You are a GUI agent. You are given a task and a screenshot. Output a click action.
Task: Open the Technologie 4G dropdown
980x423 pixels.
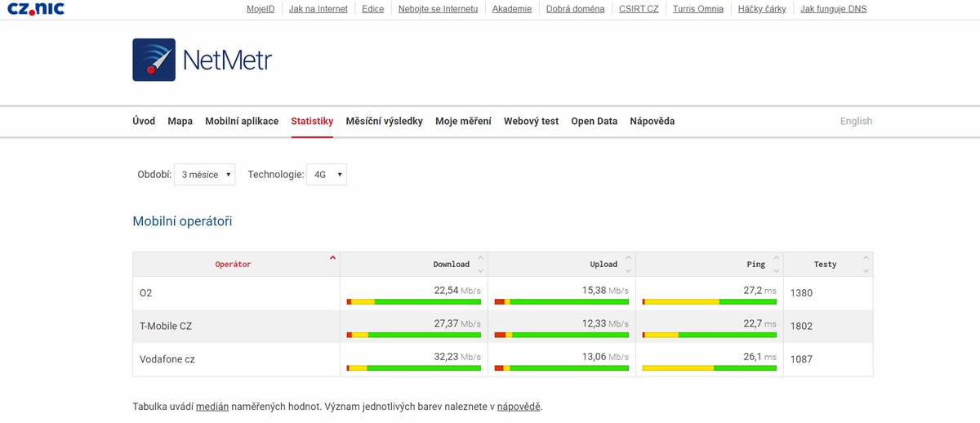[x=326, y=174]
